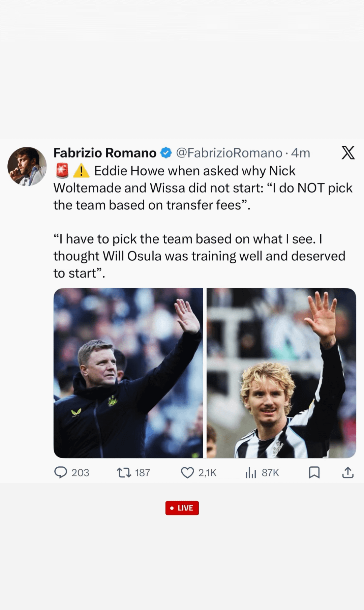Open view analytics bar chart icon
The height and width of the screenshot is (610, 364).
tap(251, 472)
